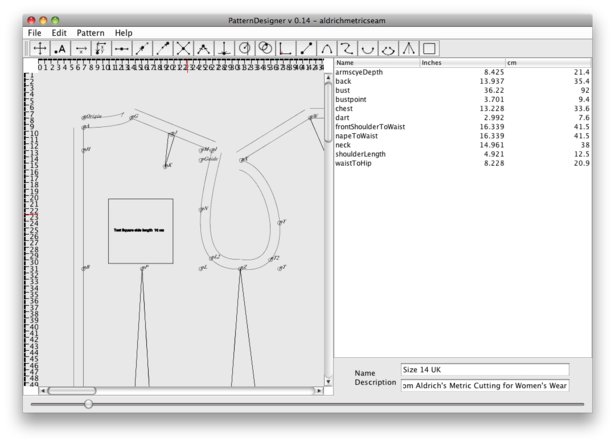Sort table by cm column header
The image size is (615, 444).
(548, 63)
